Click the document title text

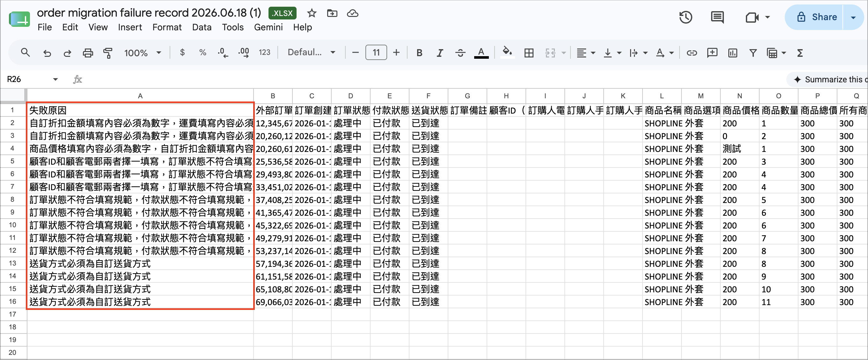click(149, 13)
